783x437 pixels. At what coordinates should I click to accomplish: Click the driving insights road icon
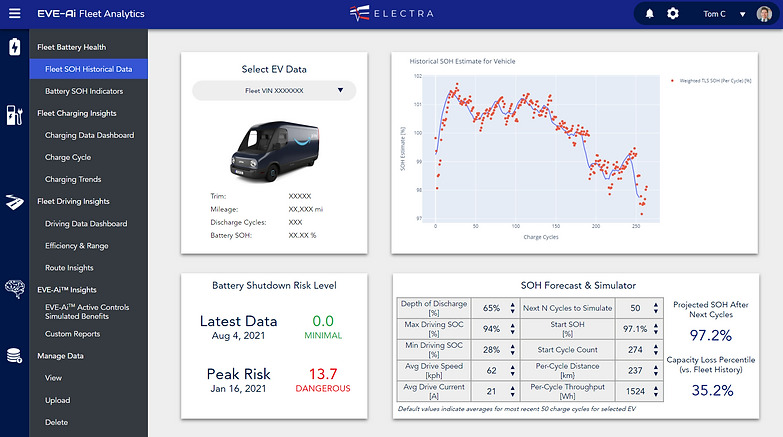tap(14, 202)
